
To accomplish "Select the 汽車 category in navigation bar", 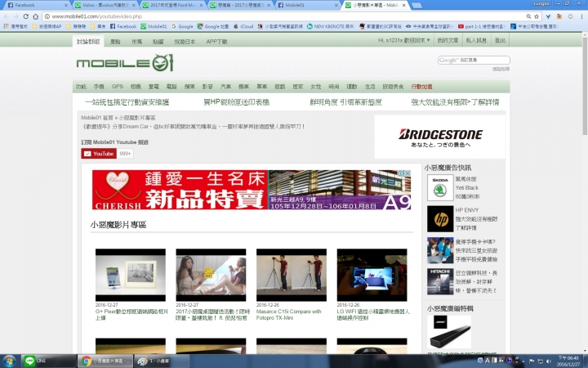I will [225, 87].
